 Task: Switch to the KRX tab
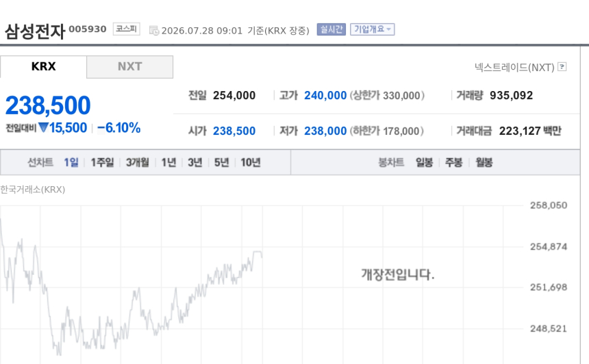pos(44,67)
